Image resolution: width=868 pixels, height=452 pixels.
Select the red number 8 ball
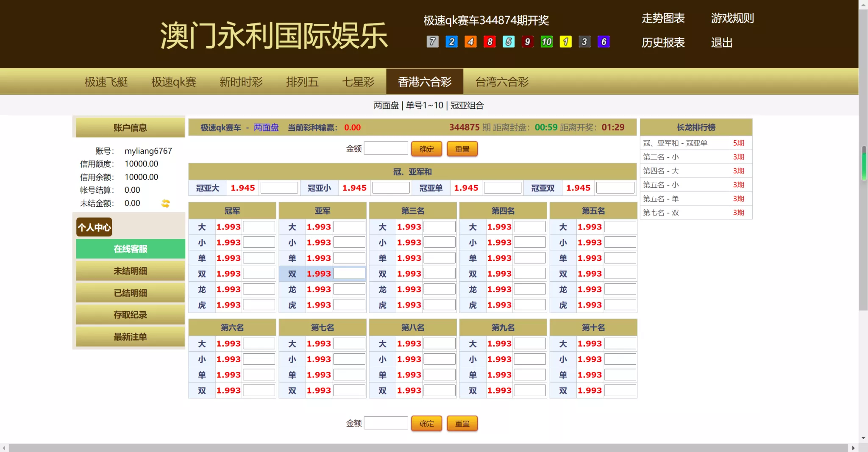pyautogui.click(x=490, y=42)
